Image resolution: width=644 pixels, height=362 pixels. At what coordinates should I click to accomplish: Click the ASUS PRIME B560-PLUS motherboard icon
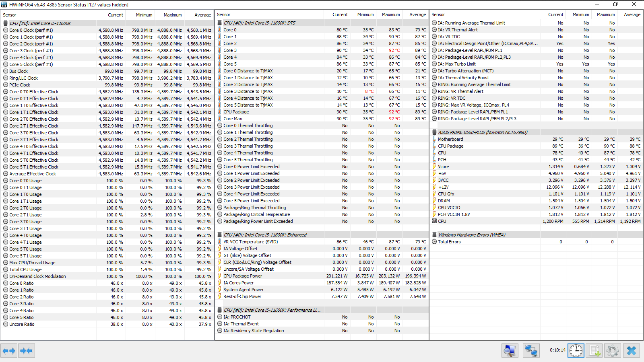(x=434, y=132)
